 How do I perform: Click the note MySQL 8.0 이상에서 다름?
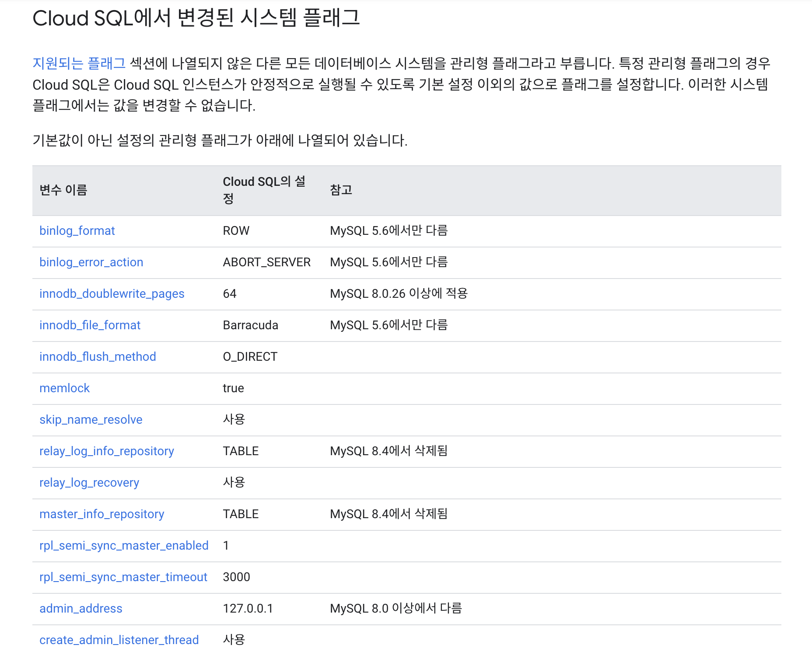(396, 609)
